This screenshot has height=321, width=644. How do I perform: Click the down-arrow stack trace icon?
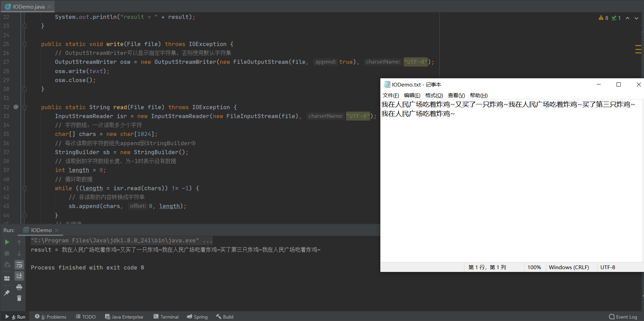[19, 253]
